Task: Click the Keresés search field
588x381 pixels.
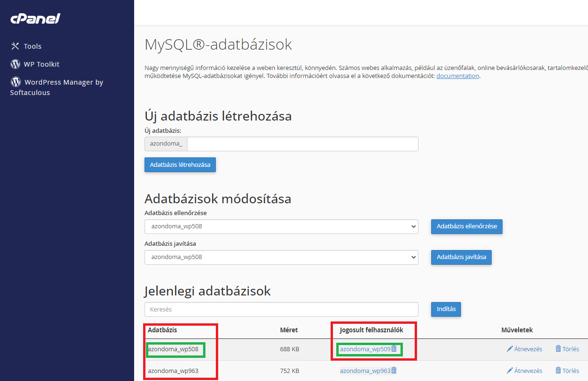Action: (281, 310)
